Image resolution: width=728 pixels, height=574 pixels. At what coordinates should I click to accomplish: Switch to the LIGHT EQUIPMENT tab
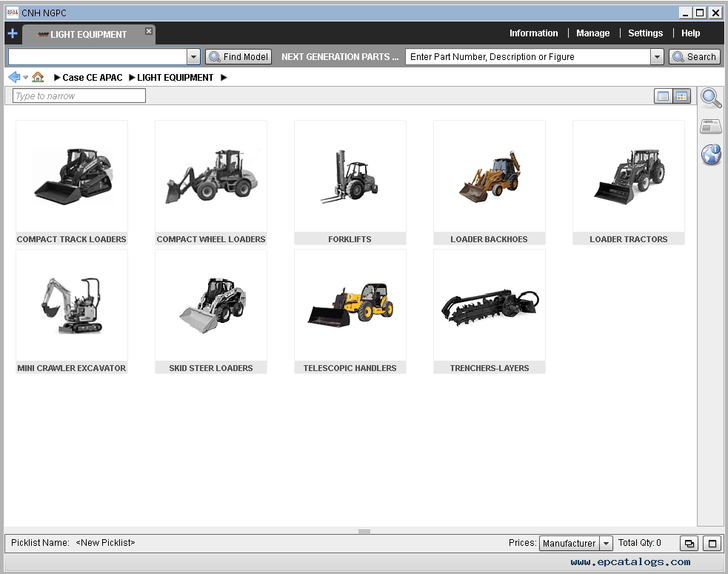[x=88, y=34]
